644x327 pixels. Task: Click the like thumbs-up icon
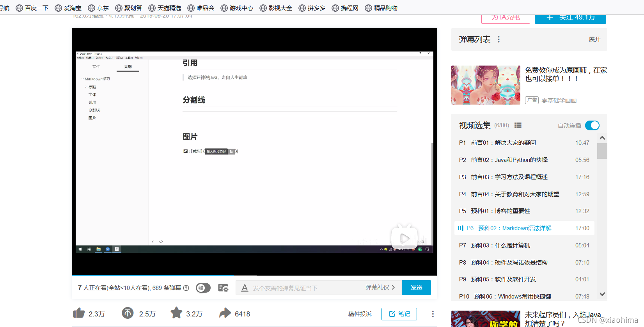click(79, 313)
